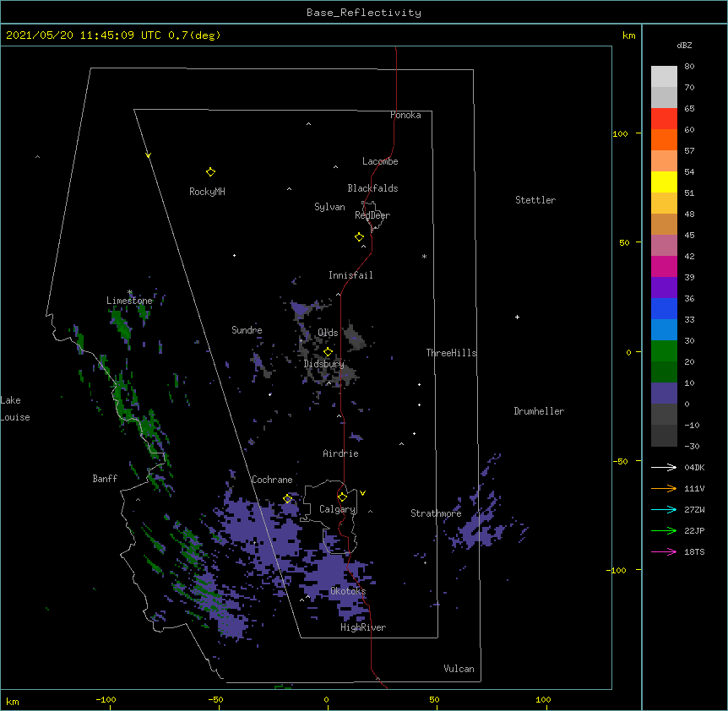Click the Ponoka town label
This screenshot has width=728, height=711.
tap(405, 115)
